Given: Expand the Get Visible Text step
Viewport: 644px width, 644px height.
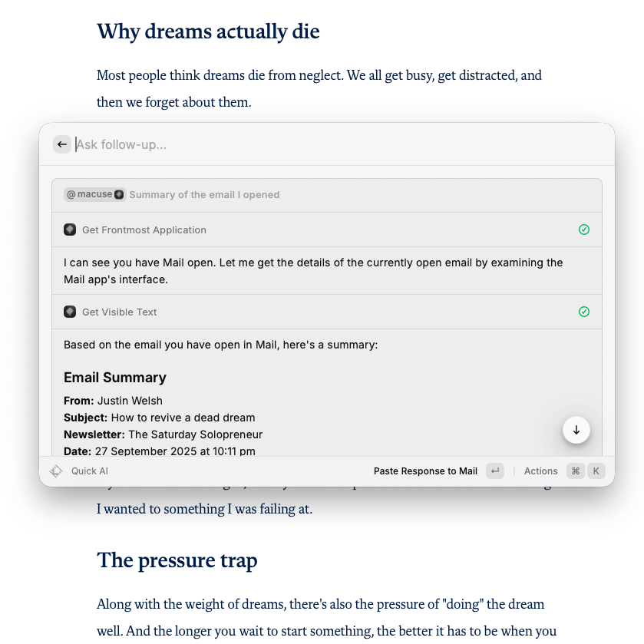Looking at the screenshot, I should click(120, 312).
